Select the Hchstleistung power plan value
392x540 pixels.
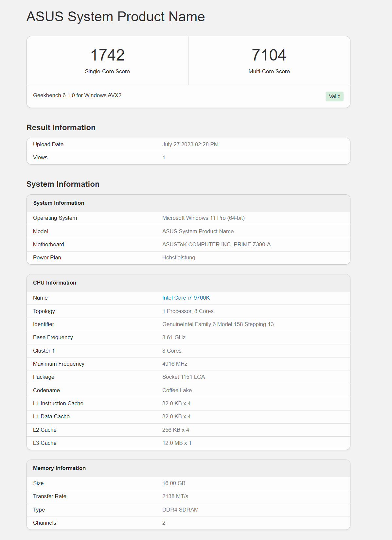point(179,257)
